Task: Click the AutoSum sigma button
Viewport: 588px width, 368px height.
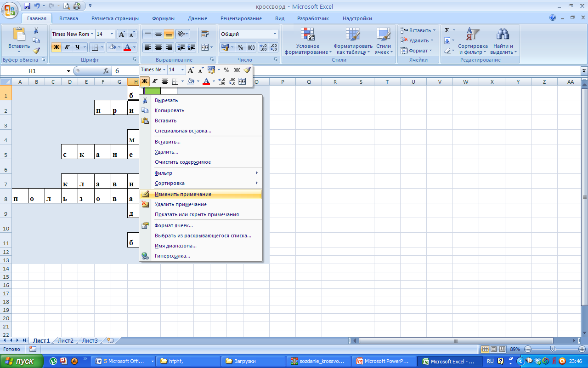Action: (447, 30)
